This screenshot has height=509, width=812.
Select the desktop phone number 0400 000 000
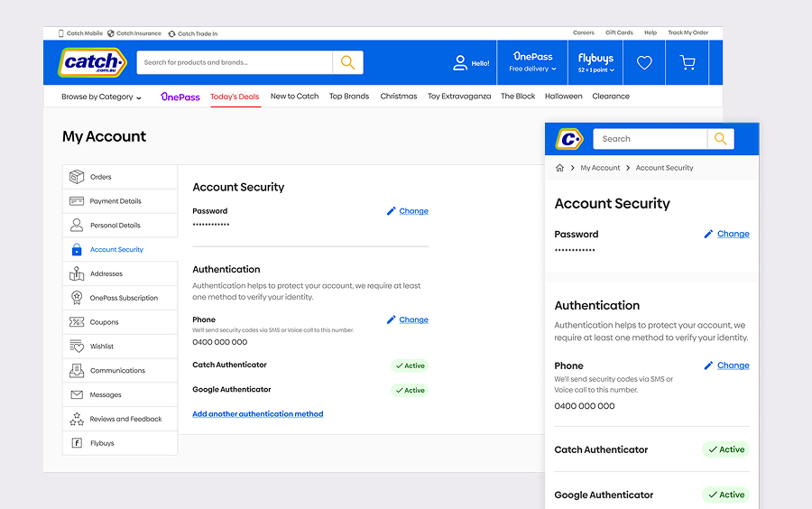pyautogui.click(x=220, y=342)
